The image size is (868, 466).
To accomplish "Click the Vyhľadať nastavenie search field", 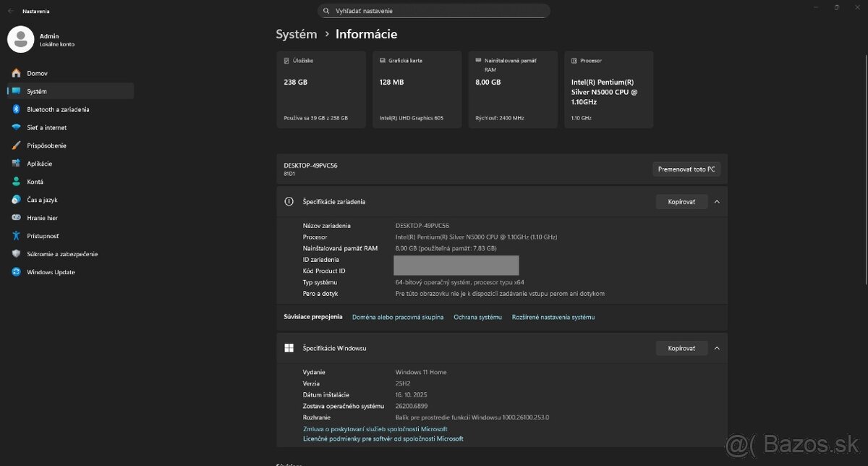I will (433, 11).
